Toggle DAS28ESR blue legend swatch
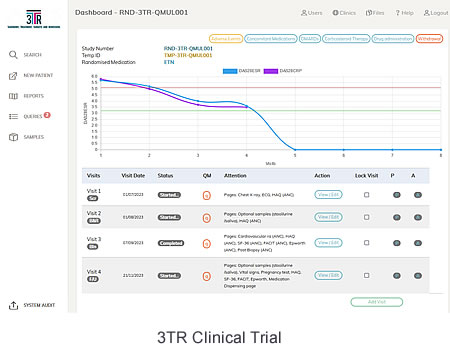 click(230, 71)
